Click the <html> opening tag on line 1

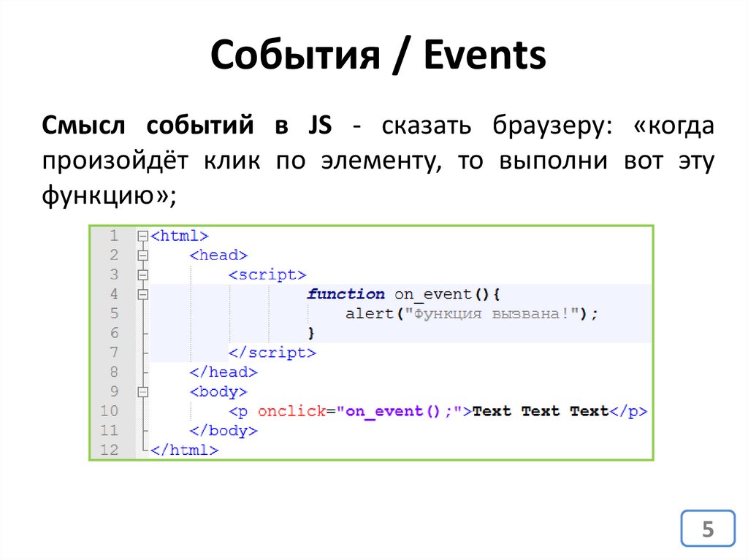tap(180, 236)
